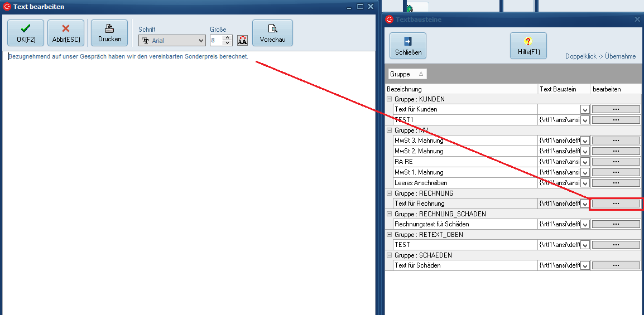Image resolution: width=644 pixels, height=315 pixels.
Task: Cancel editing with the Abbr(ESC) button
Action: [65, 33]
